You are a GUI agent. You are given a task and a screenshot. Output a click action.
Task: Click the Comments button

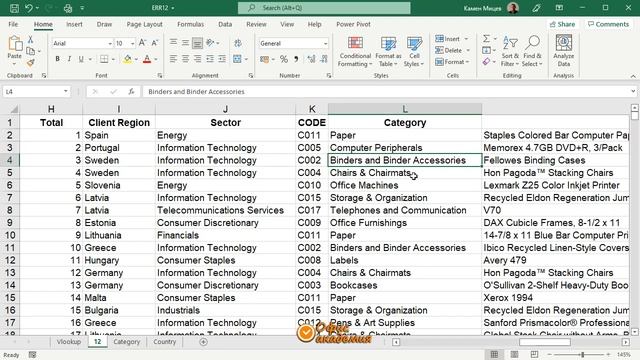pos(608,24)
